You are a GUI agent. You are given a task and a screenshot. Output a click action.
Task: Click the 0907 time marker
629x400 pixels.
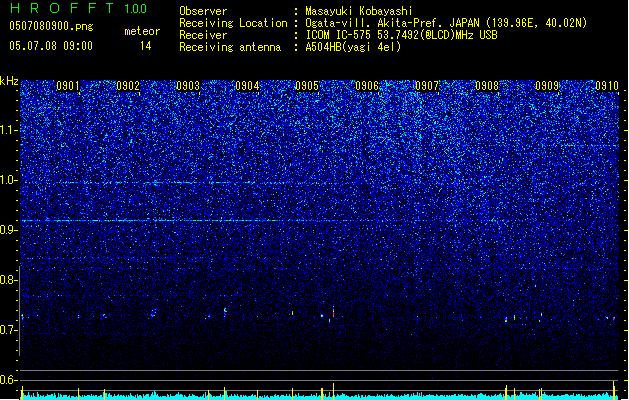pyautogui.click(x=427, y=86)
